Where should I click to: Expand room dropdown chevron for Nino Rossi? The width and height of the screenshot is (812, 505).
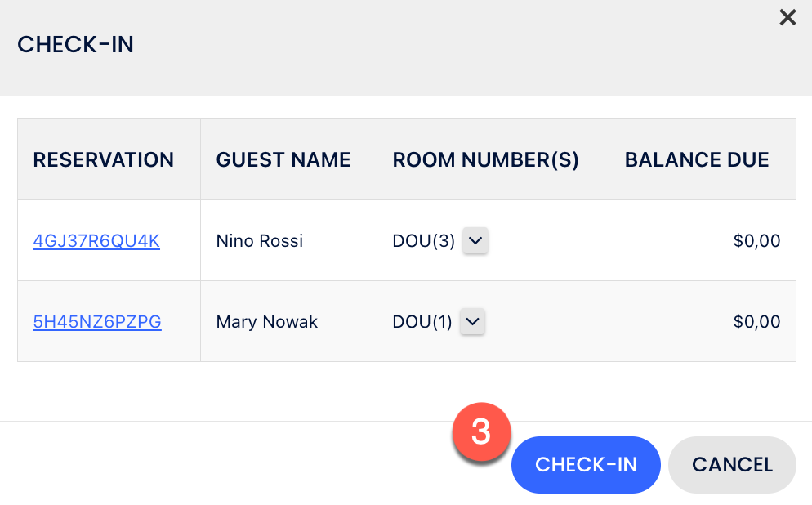click(x=475, y=241)
